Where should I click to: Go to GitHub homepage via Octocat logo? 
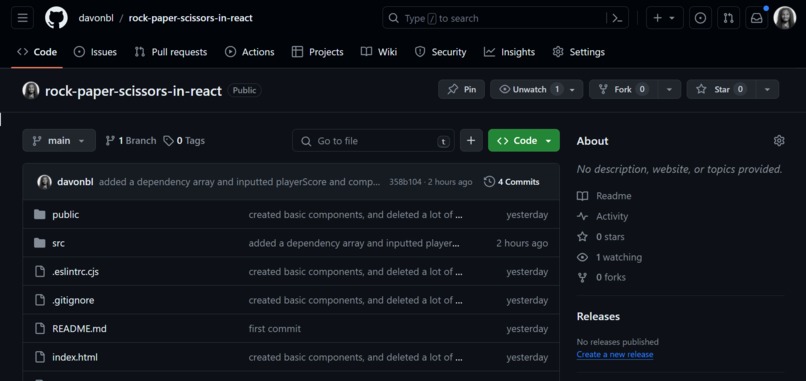[x=56, y=18]
